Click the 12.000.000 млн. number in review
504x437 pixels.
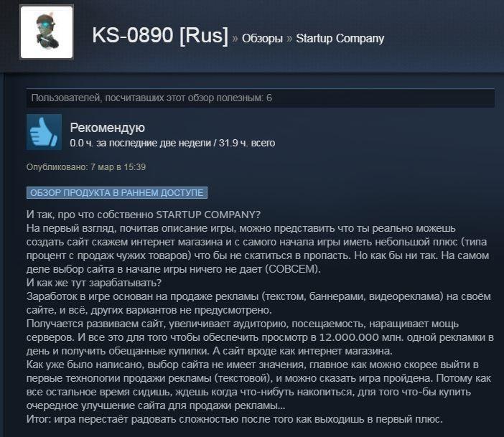[360, 337]
